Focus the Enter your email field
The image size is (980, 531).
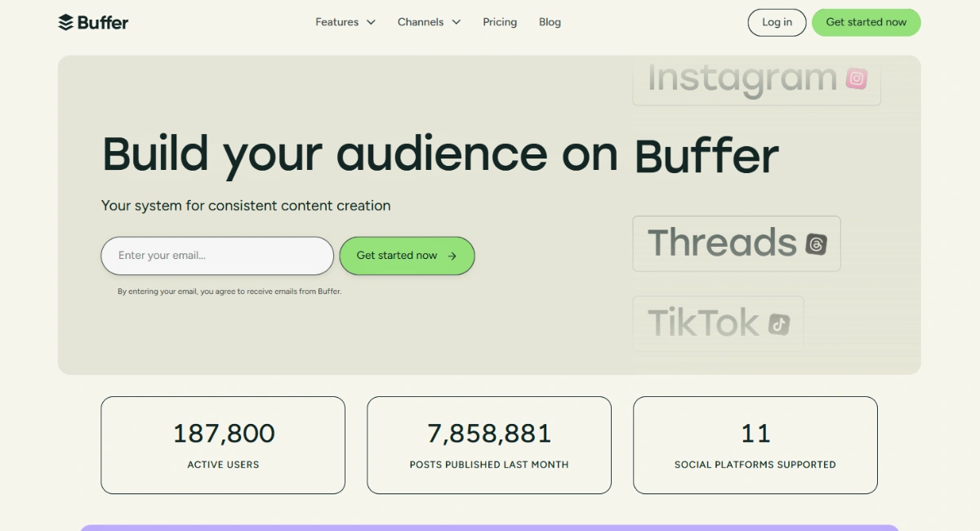point(217,256)
